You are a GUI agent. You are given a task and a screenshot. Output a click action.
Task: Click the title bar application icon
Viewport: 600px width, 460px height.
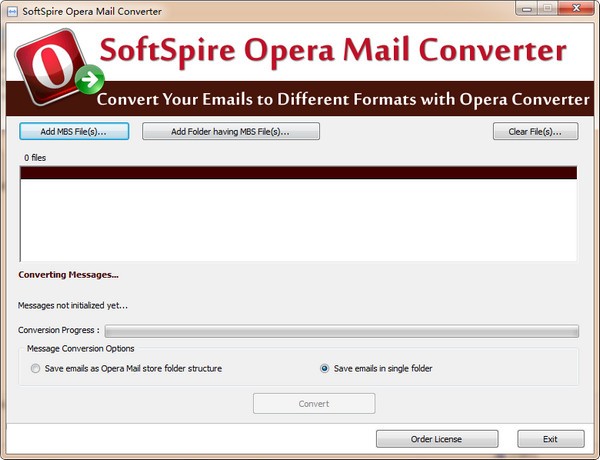coord(12,12)
